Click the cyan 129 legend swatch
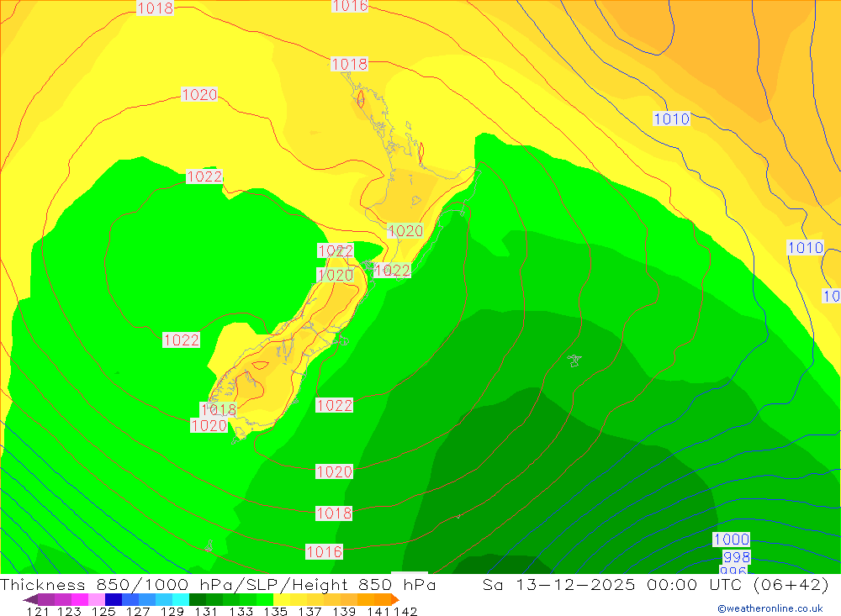This screenshot has width=841, height=616. 181,599
